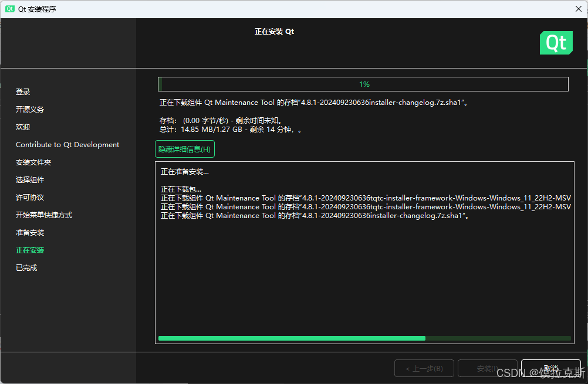Viewport: 588px width, 384px height.
Task: Click the 总计: 14.85 MB/1.27 GB status text
Action: pyautogui.click(x=230, y=130)
